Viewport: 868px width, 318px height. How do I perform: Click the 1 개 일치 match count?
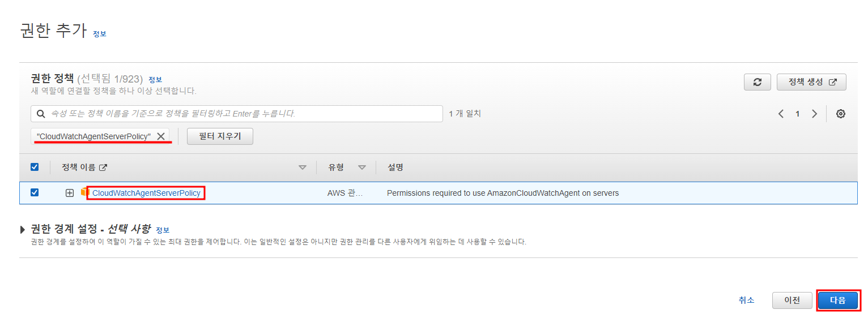pyautogui.click(x=465, y=114)
